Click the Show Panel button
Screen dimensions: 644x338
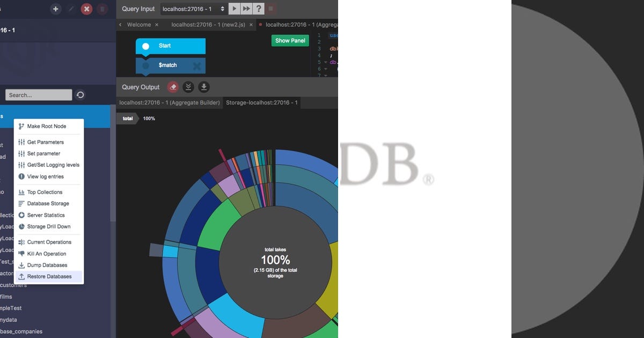tap(290, 40)
